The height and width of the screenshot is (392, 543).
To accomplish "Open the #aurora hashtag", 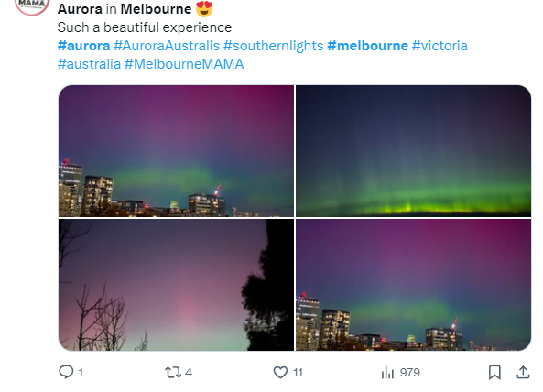I will pyautogui.click(x=84, y=46).
